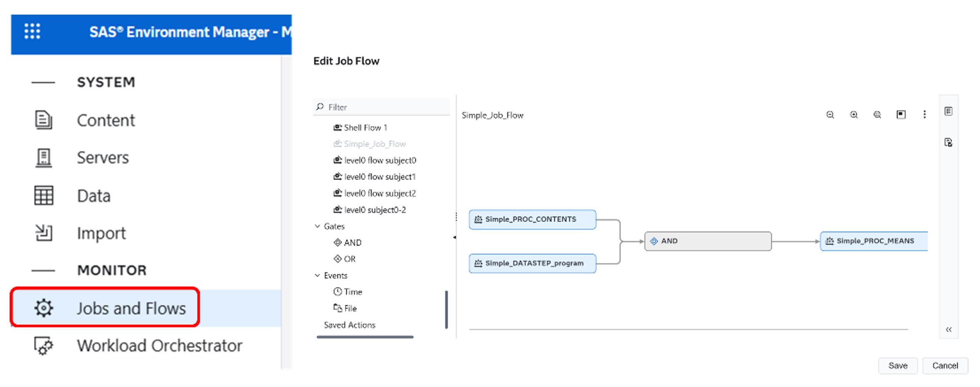Click the Filter search field
This screenshot has width=980, height=387.
(x=386, y=107)
